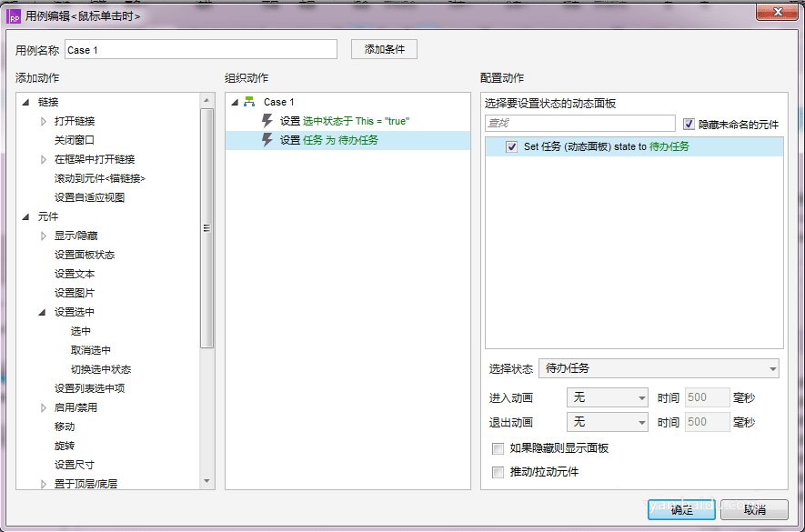805x532 pixels.
Task: Select 滚动到元件<锚链接> action
Action: pos(100,179)
